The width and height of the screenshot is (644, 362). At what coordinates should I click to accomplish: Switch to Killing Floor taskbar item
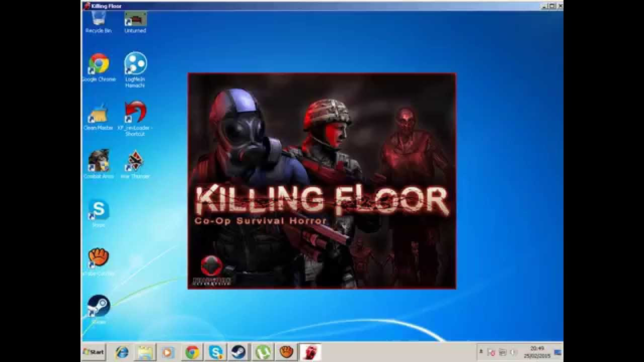pos(310,352)
